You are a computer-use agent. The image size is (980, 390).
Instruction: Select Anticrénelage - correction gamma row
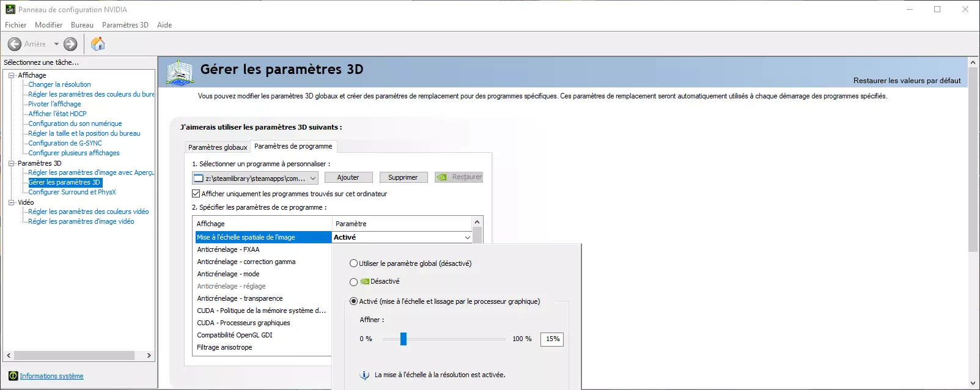pyautogui.click(x=262, y=262)
